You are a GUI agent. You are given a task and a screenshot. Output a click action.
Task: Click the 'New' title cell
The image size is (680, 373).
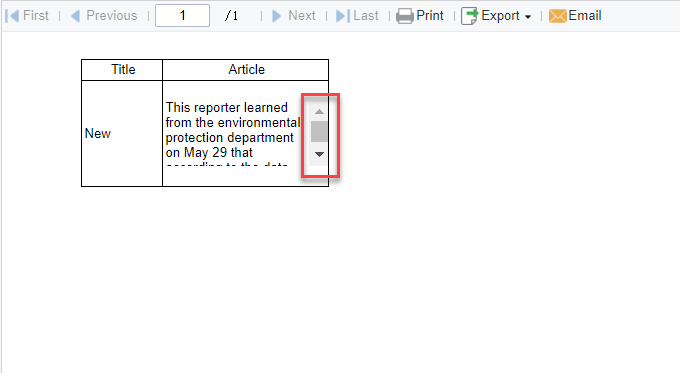click(122, 133)
